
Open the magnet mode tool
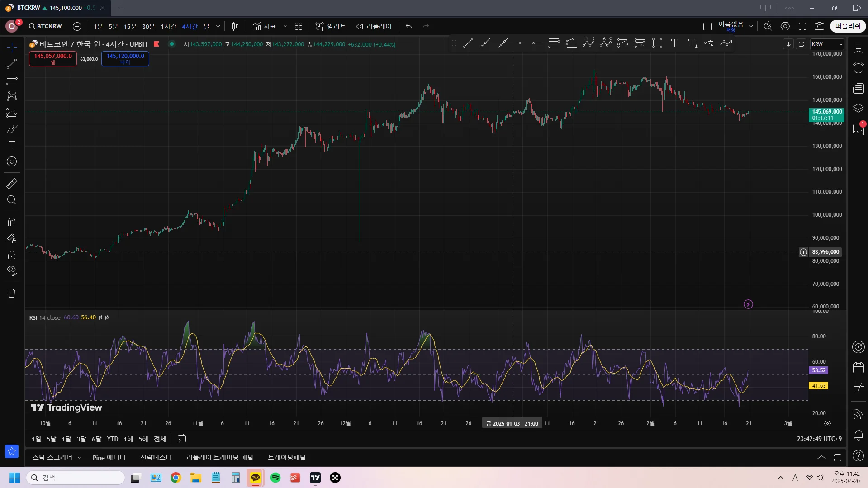[x=12, y=222]
